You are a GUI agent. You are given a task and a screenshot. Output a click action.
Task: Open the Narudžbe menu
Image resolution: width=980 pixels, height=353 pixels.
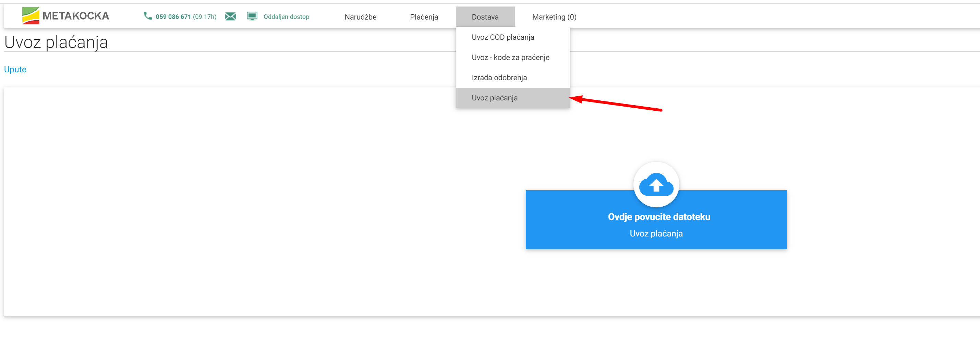[360, 17]
